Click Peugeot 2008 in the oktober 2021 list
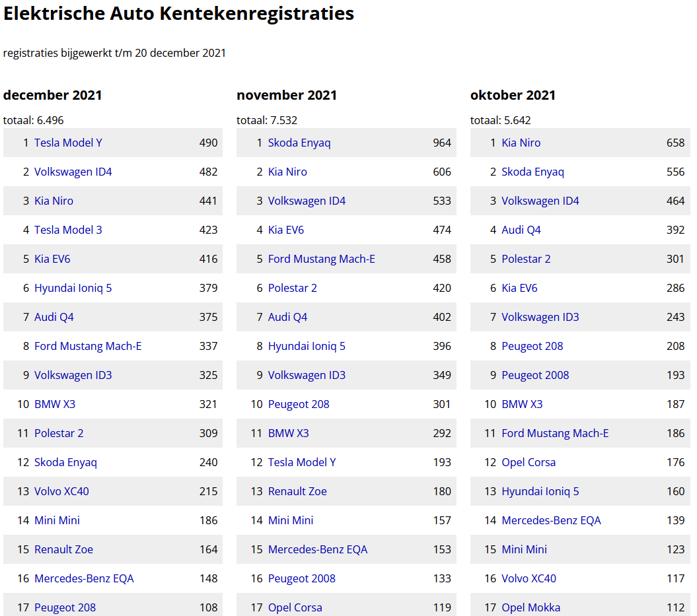The image size is (697, 616). pos(535,375)
